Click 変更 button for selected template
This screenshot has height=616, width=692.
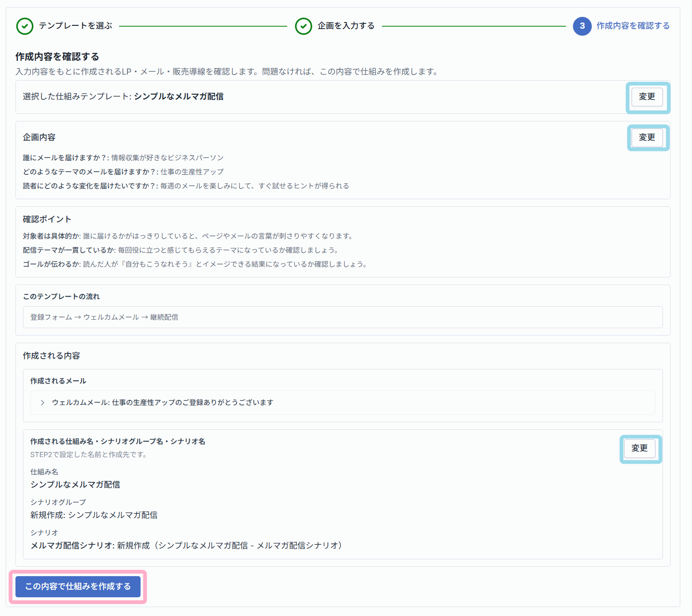coord(647,97)
